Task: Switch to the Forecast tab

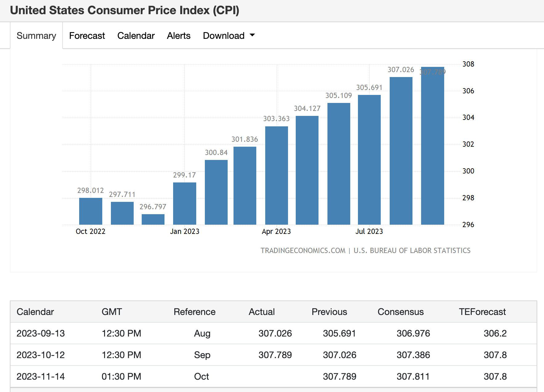Action: [x=87, y=35]
